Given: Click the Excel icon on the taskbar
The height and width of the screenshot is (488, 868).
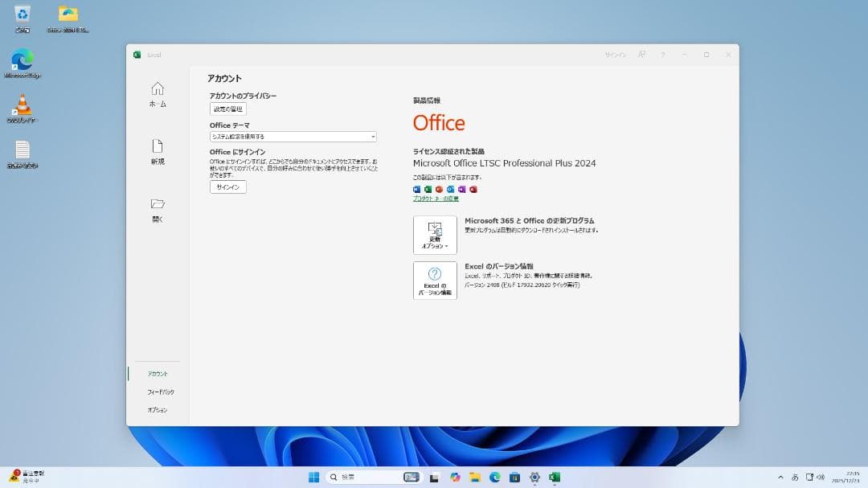Looking at the screenshot, I should tap(554, 477).
